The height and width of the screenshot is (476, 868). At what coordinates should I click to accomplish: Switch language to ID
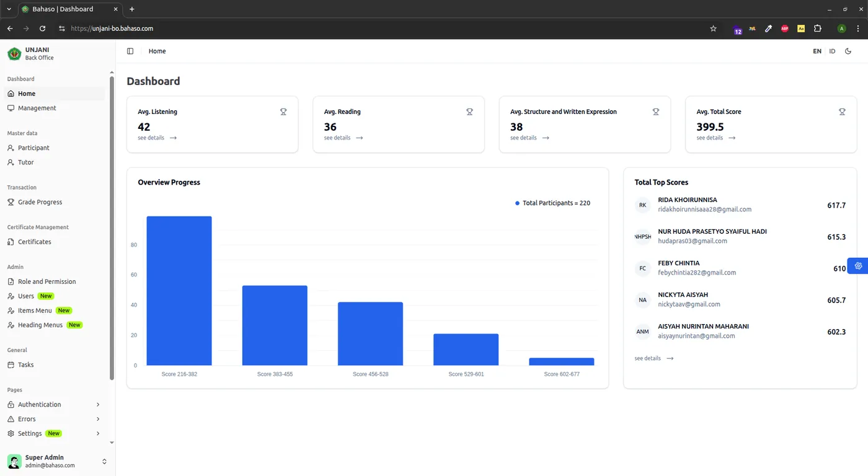click(x=832, y=51)
